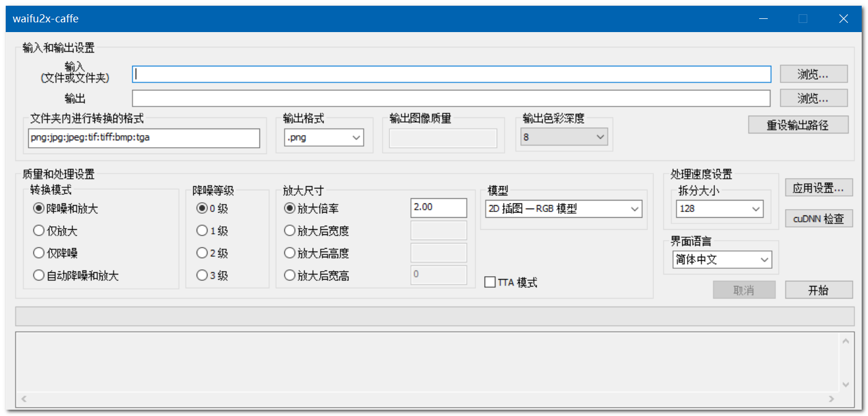
Task: Open the 拆分大小 128 dropdown
Action: click(x=720, y=209)
